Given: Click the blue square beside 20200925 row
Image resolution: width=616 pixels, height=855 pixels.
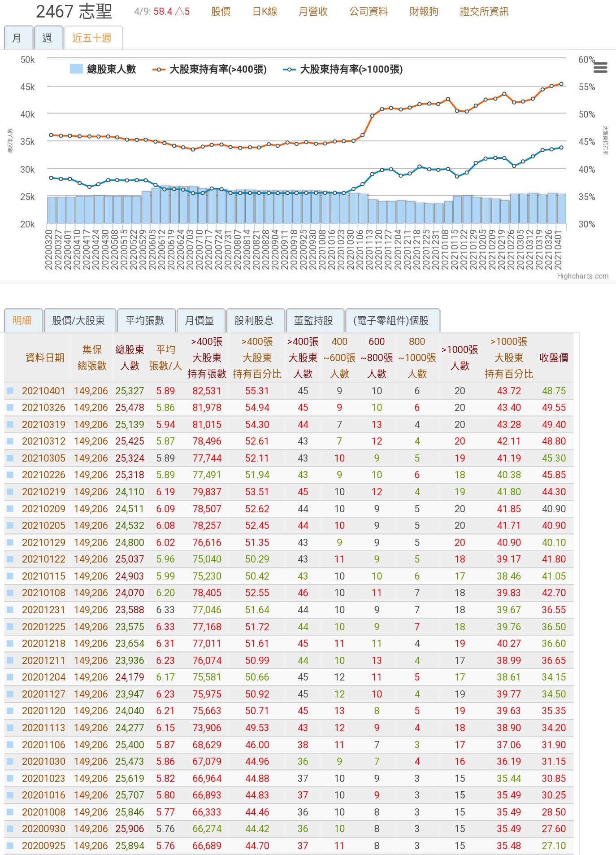Looking at the screenshot, I should [10, 846].
